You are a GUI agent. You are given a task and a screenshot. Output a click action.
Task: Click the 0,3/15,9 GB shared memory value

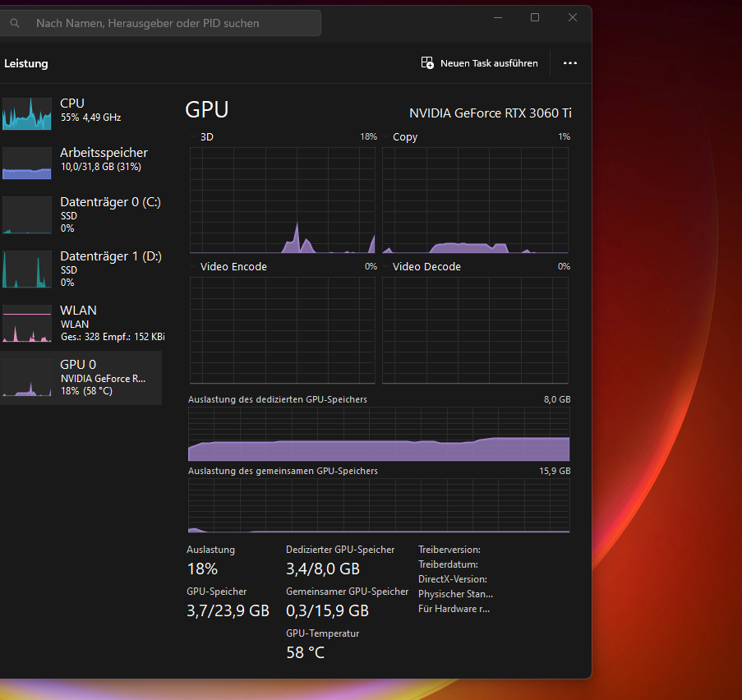pos(328,610)
